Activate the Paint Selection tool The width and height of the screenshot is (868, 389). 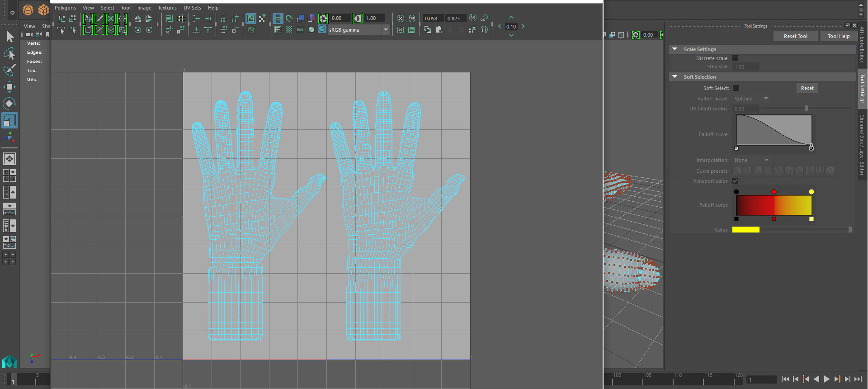tap(9, 70)
